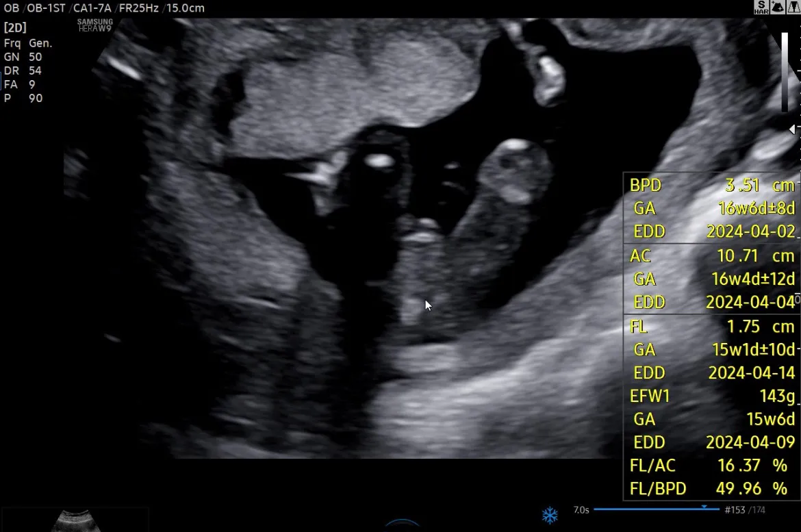
Task: Click the AC gestational age 16w4d±12d
Action: point(753,279)
